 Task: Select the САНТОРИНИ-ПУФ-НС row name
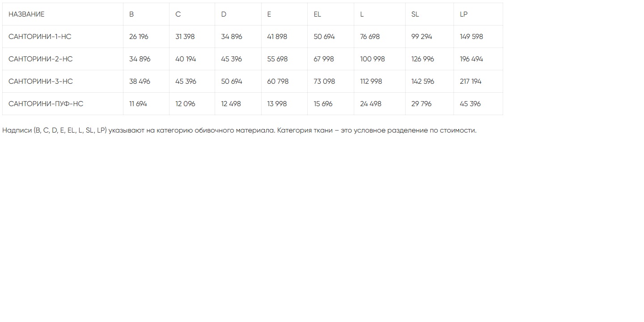pos(46,104)
